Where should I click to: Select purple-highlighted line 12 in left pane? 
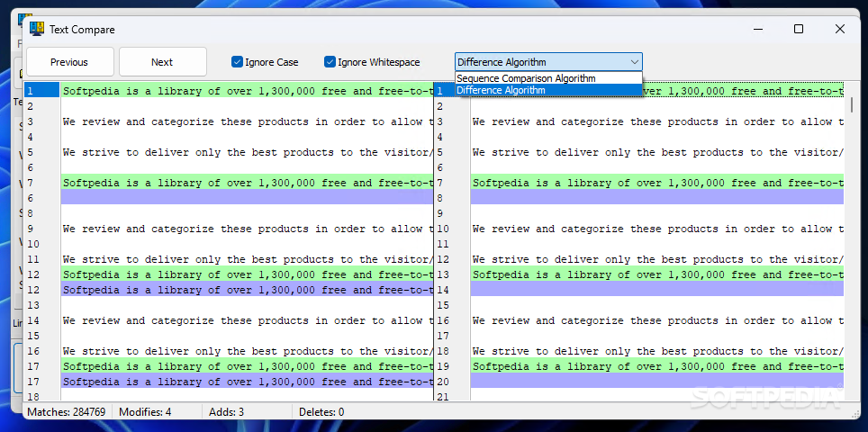(x=247, y=289)
